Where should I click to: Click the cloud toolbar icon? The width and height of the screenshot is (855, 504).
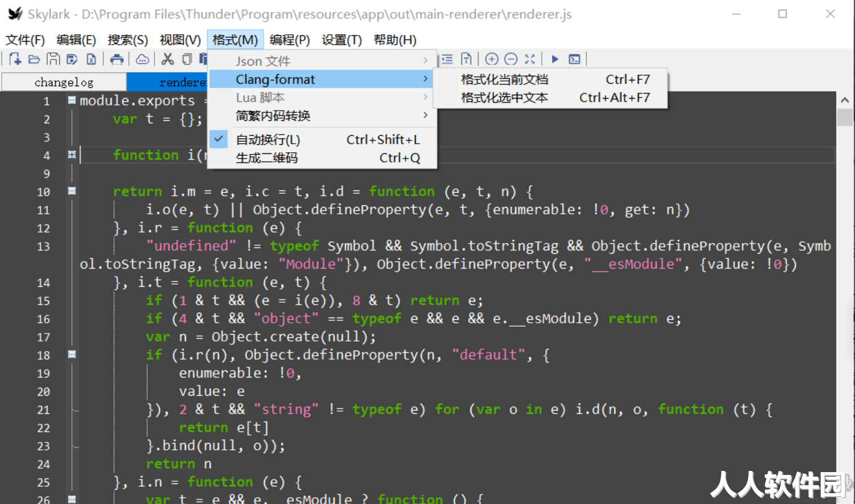[x=142, y=59]
